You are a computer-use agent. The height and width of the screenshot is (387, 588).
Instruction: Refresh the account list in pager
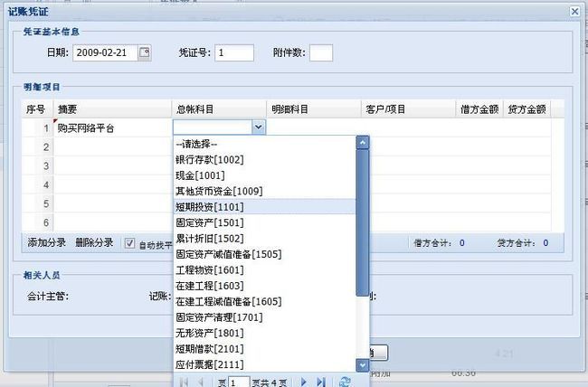(345, 382)
